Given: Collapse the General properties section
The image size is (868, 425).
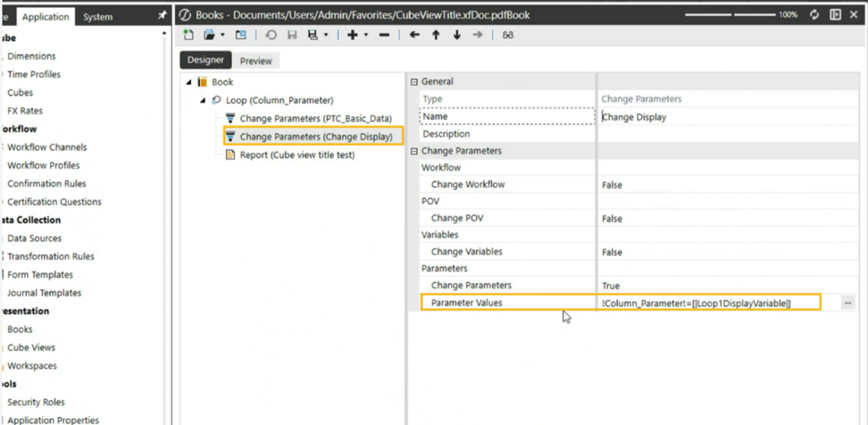Looking at the screenshot, I should tap(414, 82).
